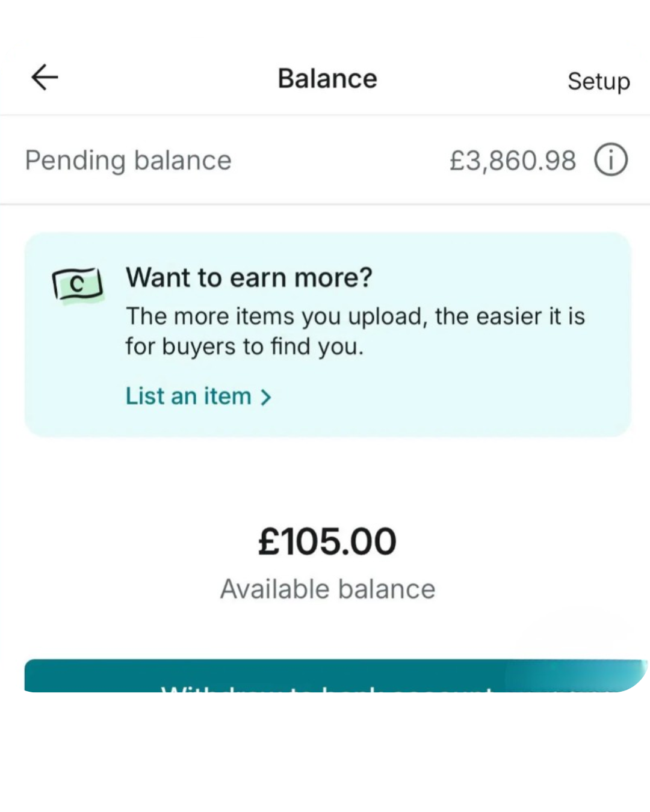The image size is (650, 812).
Task: Follow the List an item link
Action: [x=188, y=396]
